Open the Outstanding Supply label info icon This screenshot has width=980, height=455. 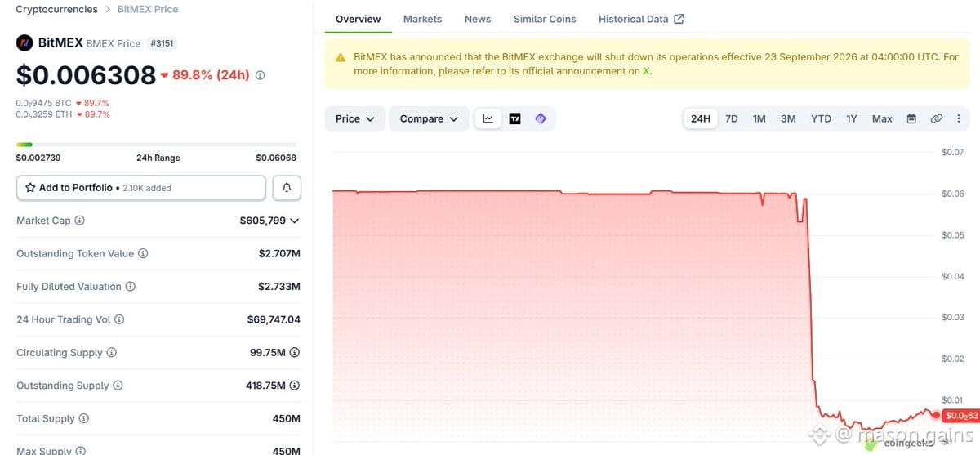(x=118, y=386)
